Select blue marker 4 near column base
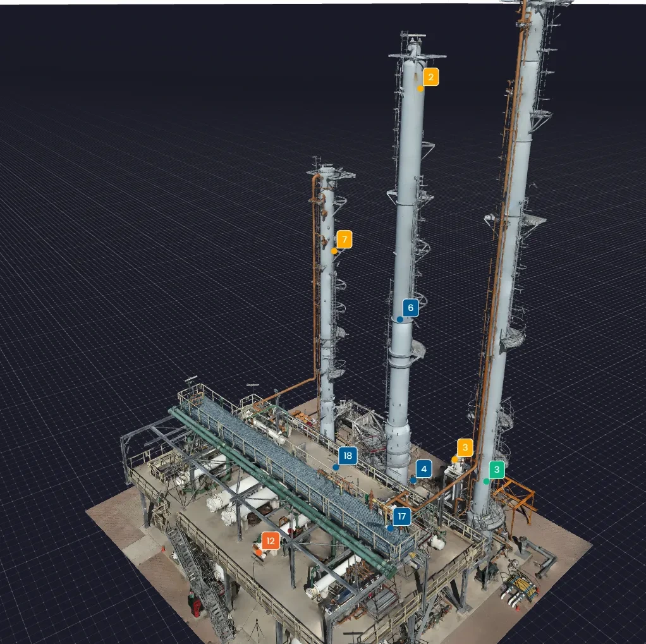The image size is (646, 644). 424,469
